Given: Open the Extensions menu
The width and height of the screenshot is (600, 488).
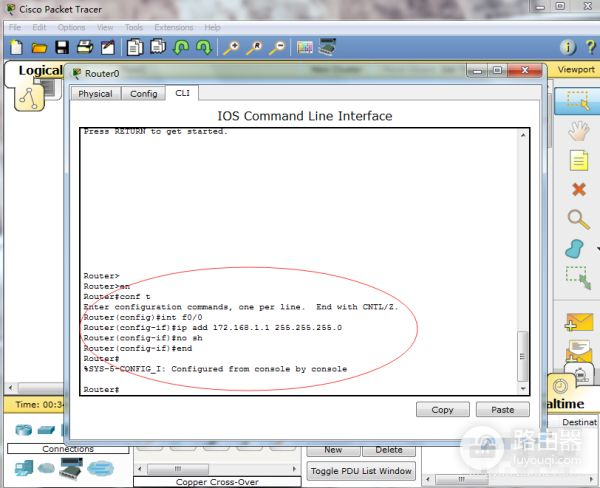Looking at the screenshot, I should click(173, 27).
